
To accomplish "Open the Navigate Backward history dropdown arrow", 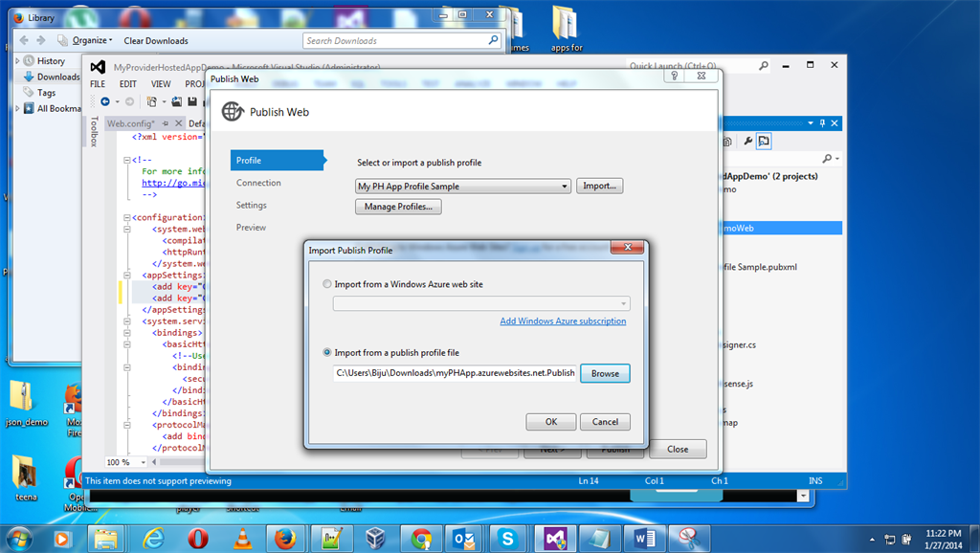I will [x=117, y=101].
